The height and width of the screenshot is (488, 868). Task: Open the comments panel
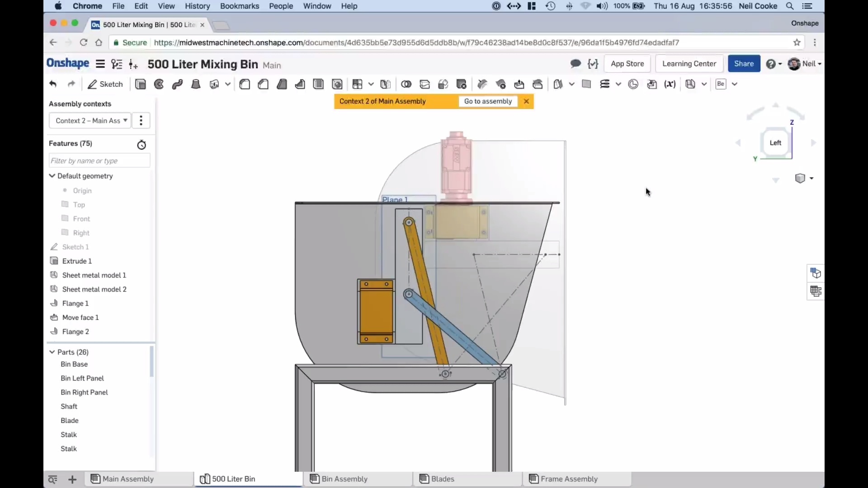[x=575, y=64]
